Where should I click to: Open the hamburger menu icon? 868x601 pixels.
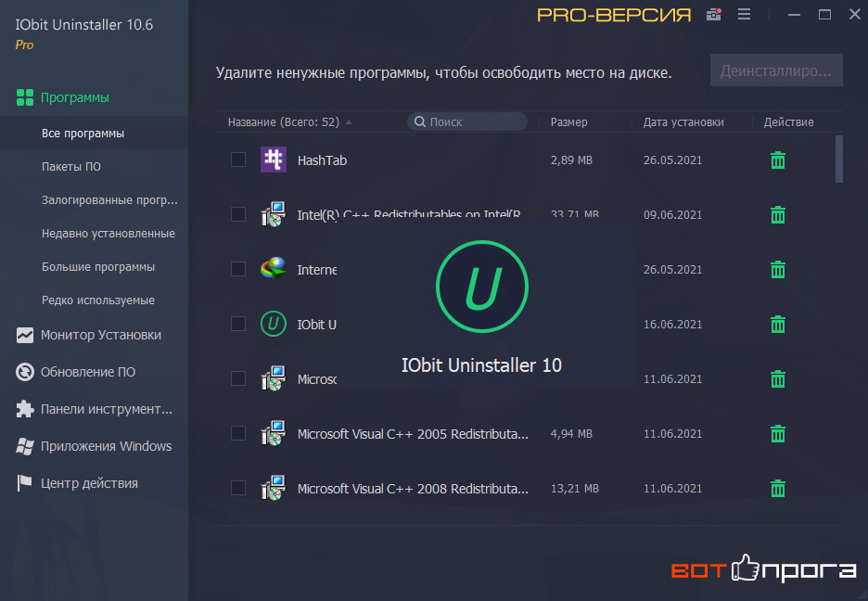pos(744,15)
